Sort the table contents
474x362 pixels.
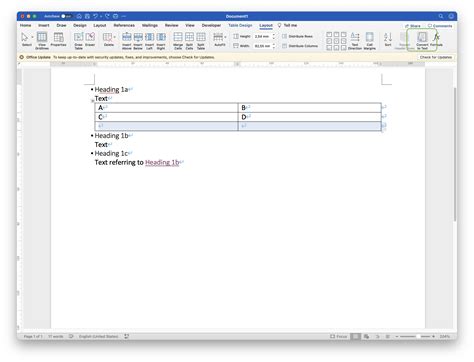pyautogui.click(x=388, y=40)
